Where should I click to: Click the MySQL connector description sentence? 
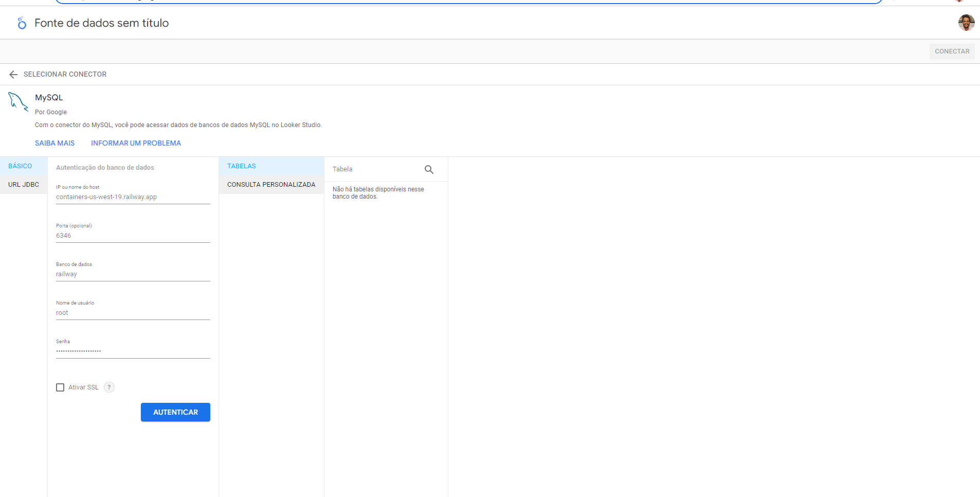click(x=178, y=125)
